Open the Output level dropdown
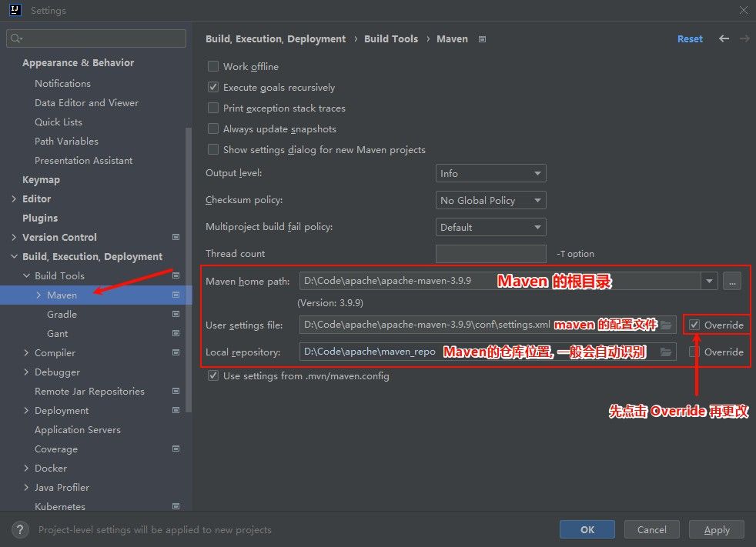 490,174
